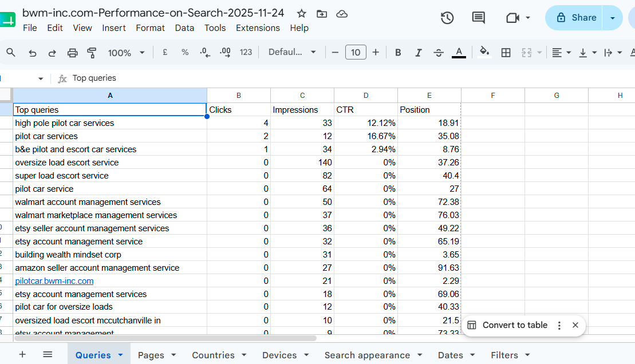Open the fill color picker
Viewport: 635px width, 364px height.
click(484, 52)
